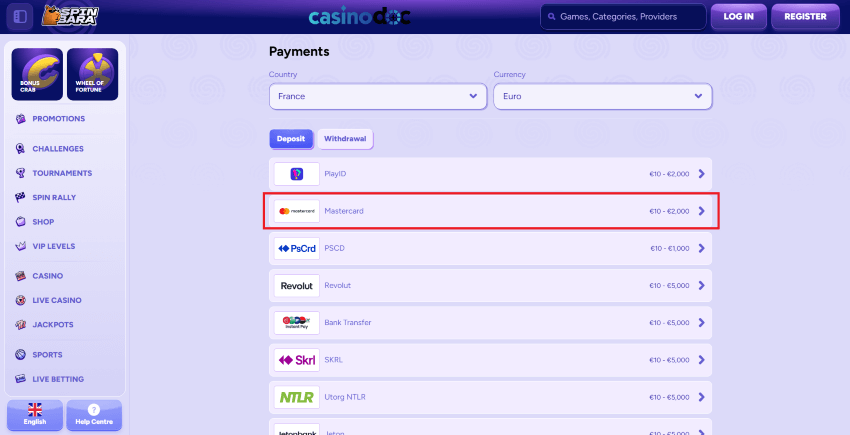Click the Live Betting ticket icon
Image resolution: width=850 pixels, height=435 pixels.
[21, 379]
